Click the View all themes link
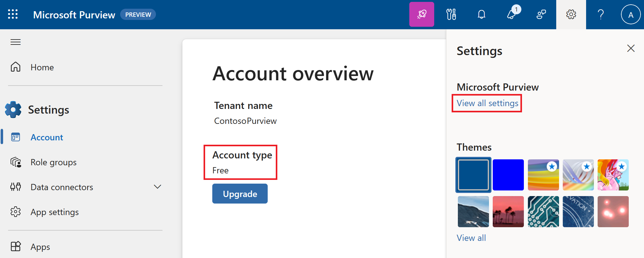Image resolution: width=644 pixels, height=258 pixels. pos(471,238)
